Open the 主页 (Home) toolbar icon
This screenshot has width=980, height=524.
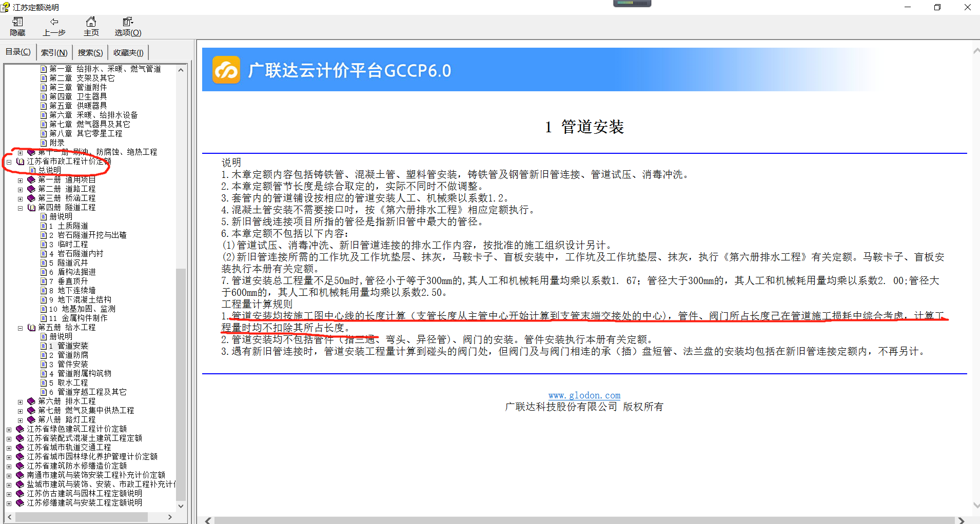[91, 22]
